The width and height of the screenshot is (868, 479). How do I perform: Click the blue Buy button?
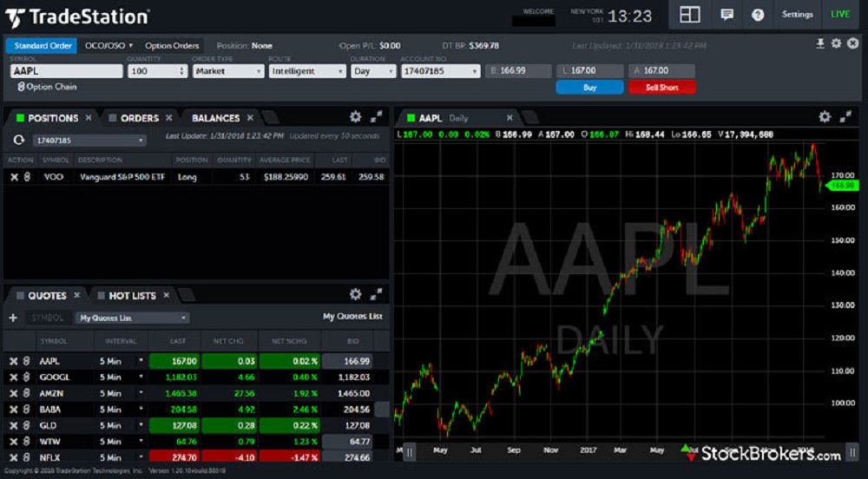(589, 88)
